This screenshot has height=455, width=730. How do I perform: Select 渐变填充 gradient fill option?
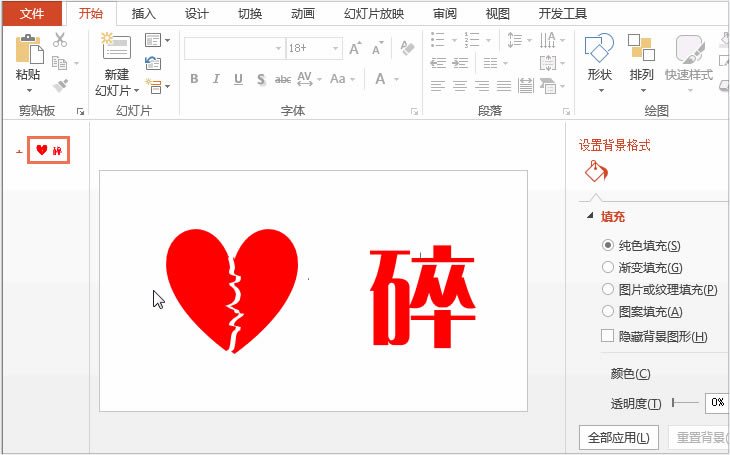(x=608, y=267)
